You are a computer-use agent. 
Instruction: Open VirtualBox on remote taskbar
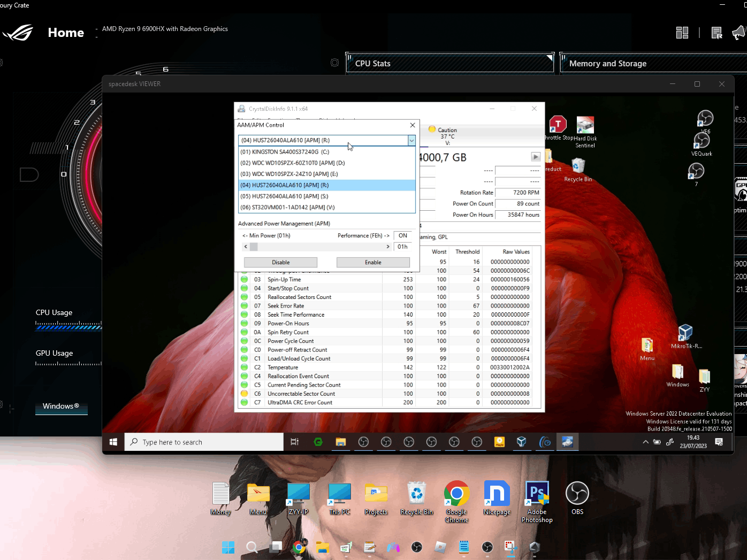[522, 442]
